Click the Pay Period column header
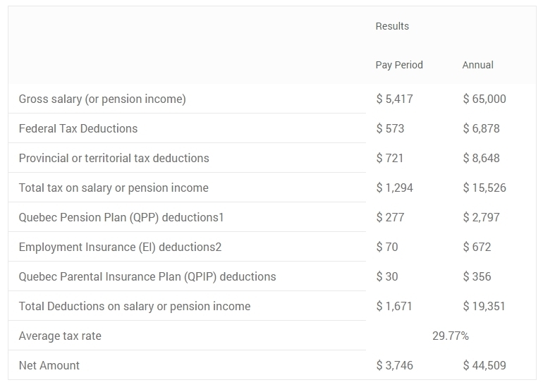This screenshot has height=392, width=543. coord(399,65)
